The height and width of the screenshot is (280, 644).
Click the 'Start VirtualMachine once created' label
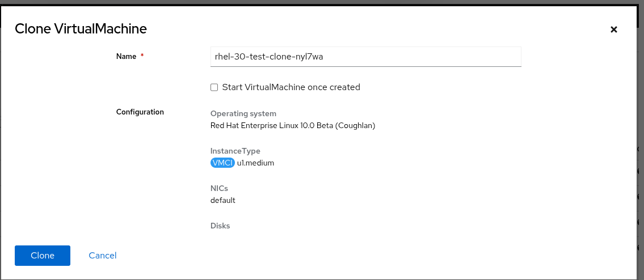click(291, 87)
